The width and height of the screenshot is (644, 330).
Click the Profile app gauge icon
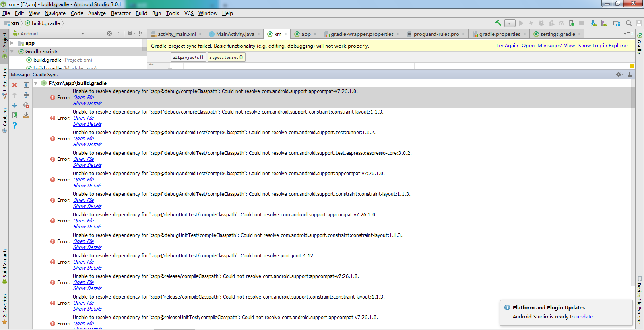[x=561, y=23]
